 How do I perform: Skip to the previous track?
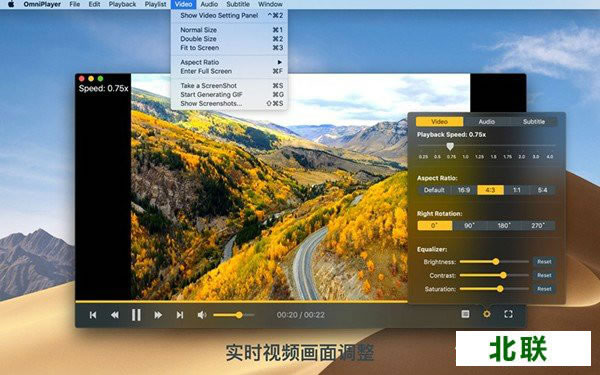coord(93,315)
